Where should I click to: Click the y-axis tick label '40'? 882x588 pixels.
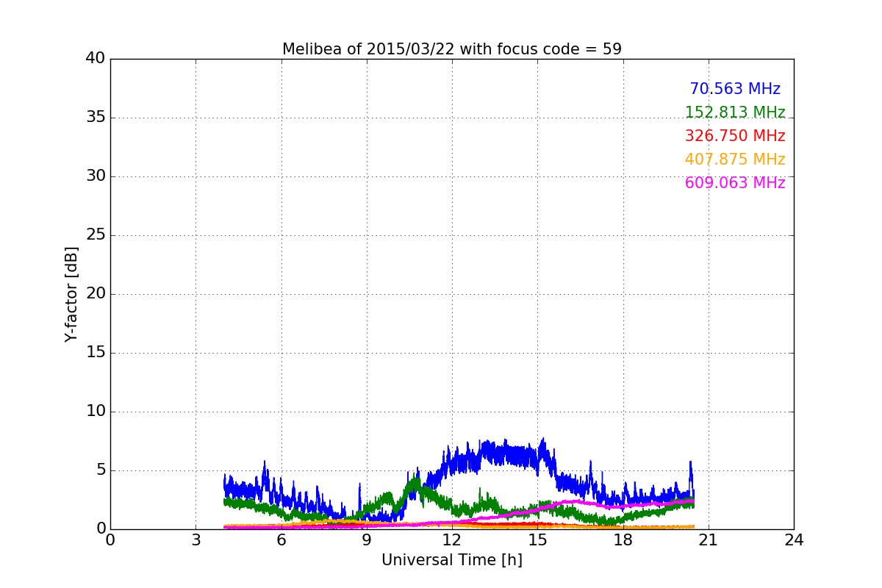click(x=96, y=59)
